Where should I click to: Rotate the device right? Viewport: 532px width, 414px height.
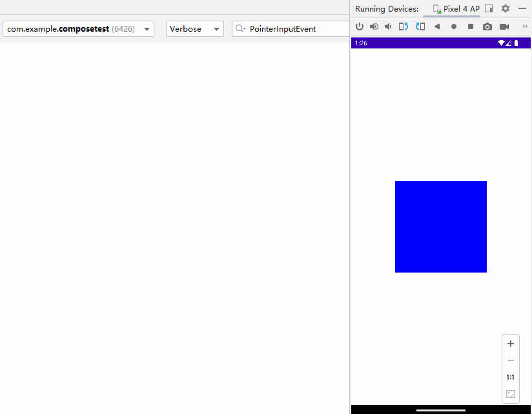click(420, 26)
